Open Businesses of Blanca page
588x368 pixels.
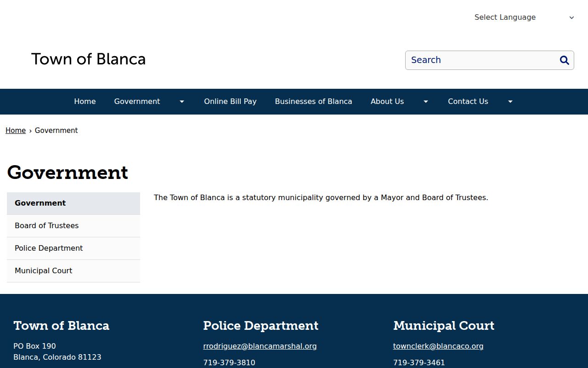pos(313,102)
